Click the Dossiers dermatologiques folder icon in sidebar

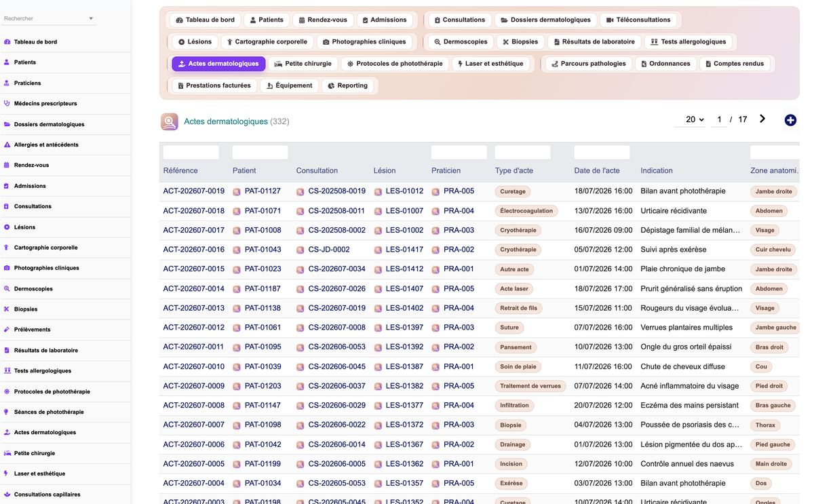[7, 124]
